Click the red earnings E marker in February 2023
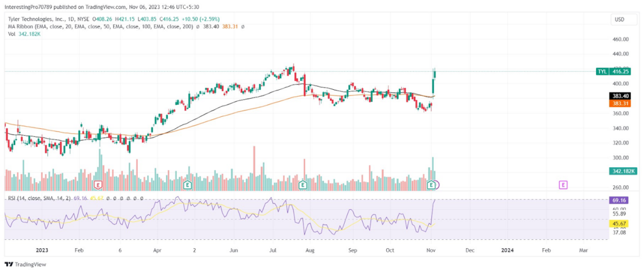Screen dimensions: 644x272 97,185
